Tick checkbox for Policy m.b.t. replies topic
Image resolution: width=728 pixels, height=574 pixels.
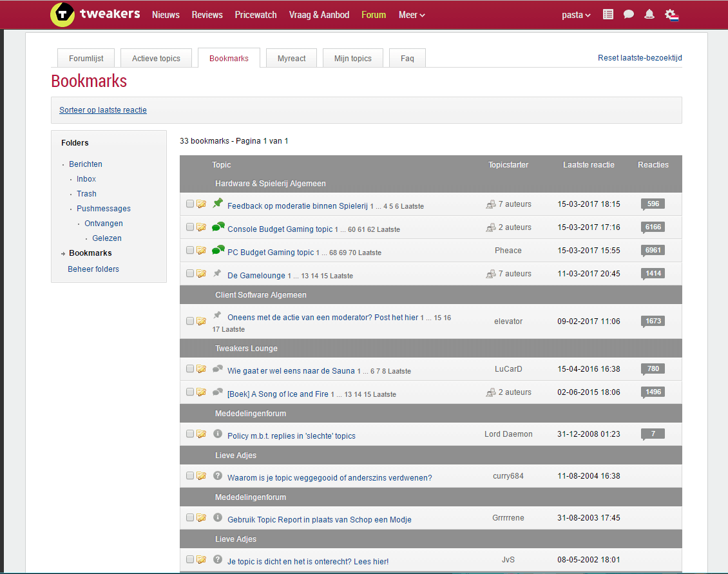(x=190, y=434)
